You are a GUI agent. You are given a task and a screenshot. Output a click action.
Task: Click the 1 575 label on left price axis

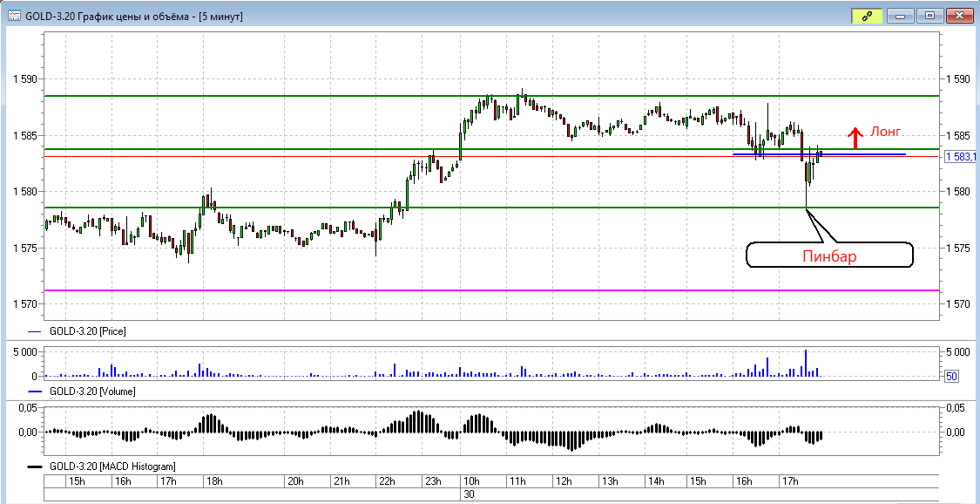click(x=25, y=249)
